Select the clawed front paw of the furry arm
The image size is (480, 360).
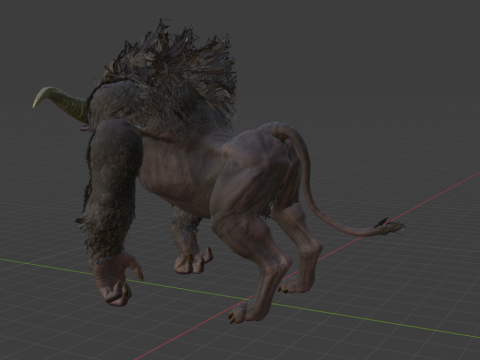coord(117,279)
